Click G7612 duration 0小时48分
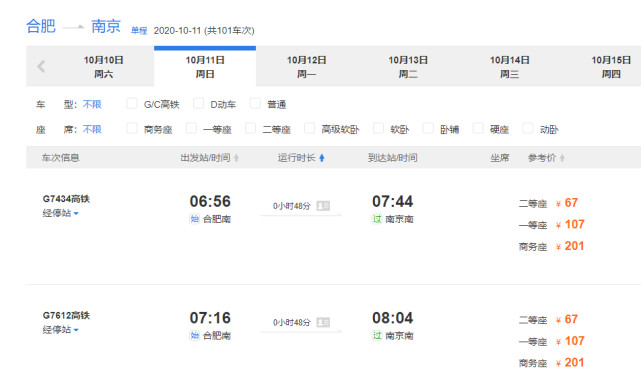The image size is (641, 384). (292, 323)
